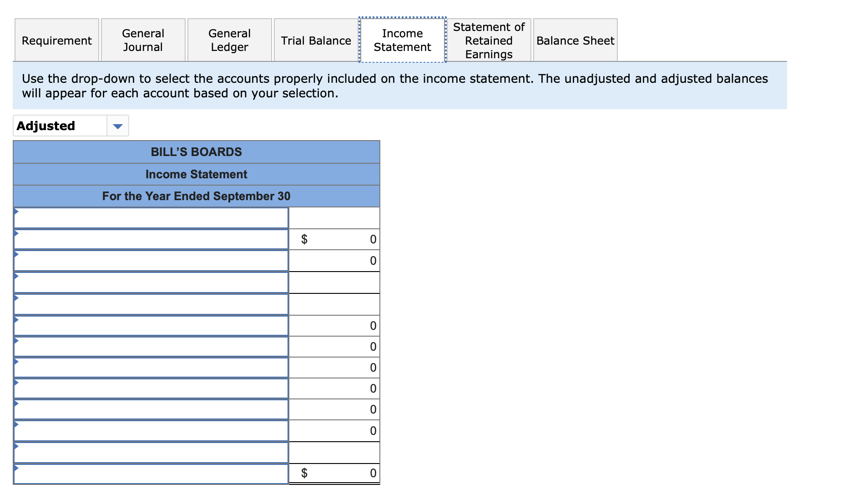
Task: Click the bottom total cell showing $ 0
Action: [x=334, y=472]
